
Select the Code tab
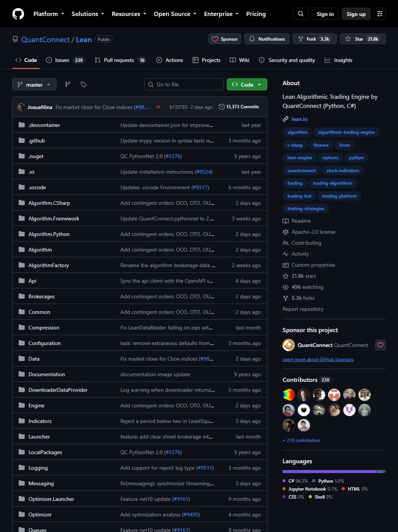tap(26, 60)
